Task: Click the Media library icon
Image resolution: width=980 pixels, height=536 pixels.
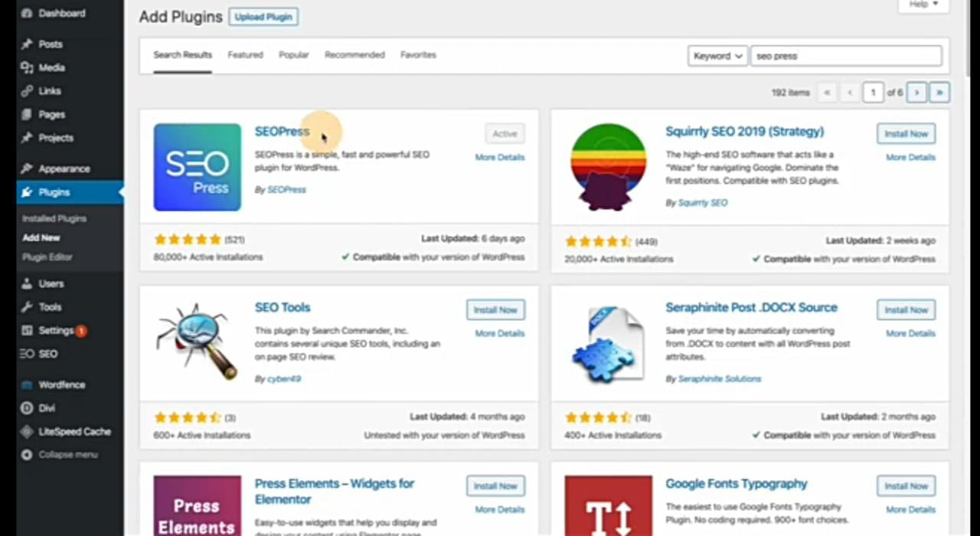Action: [27, 67]
